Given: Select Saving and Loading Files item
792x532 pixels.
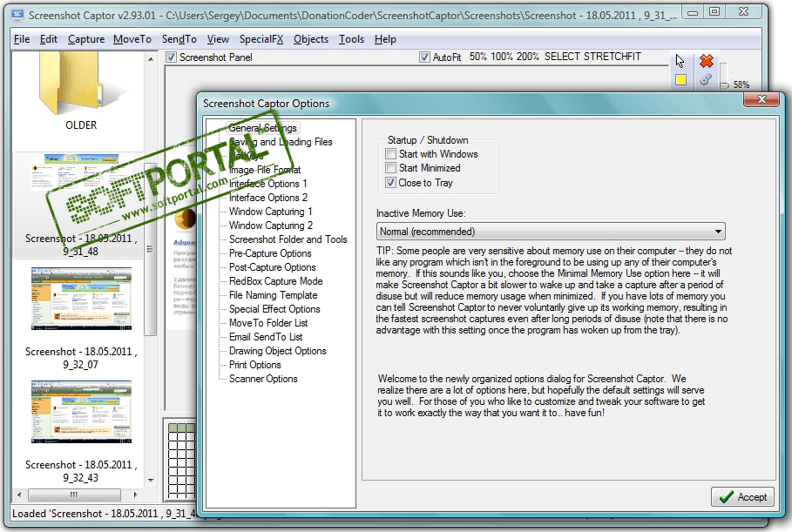Looking at the screenshot, I should pos(281,142).
